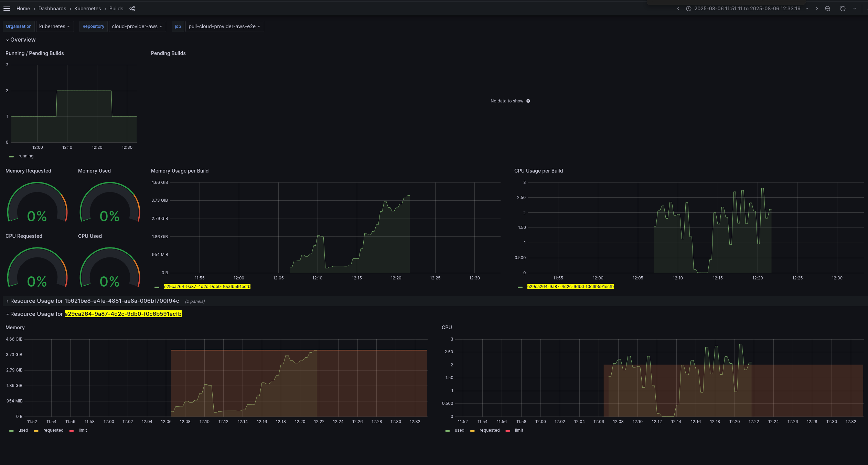868x465 pixels.
Task: Shift time range forward with right arrow
Action: [x=817, y=9]
